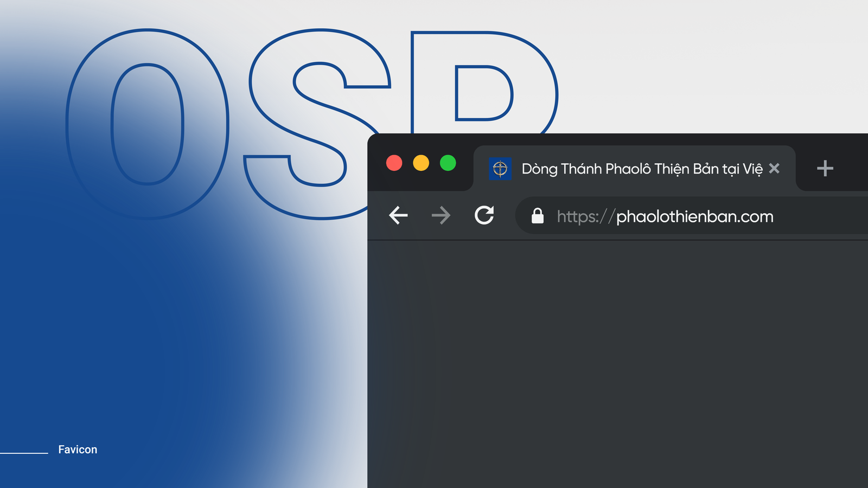The height and width of the screenshot is (488, 868).
Task: Click the https:// protocol text
Action: coord(586,216)
